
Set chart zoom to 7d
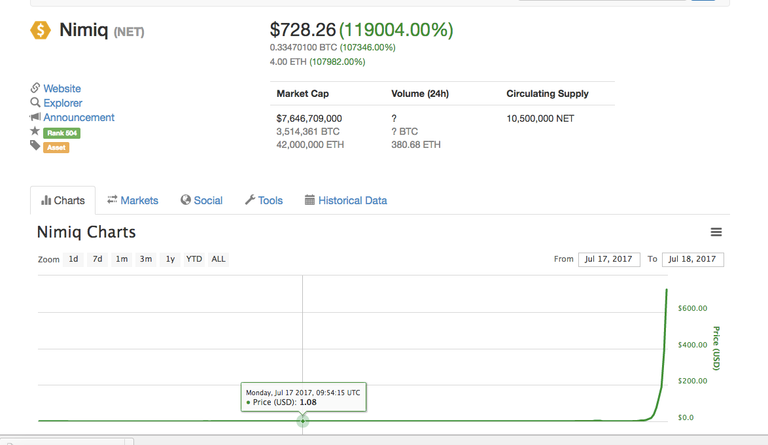(97, 259)
